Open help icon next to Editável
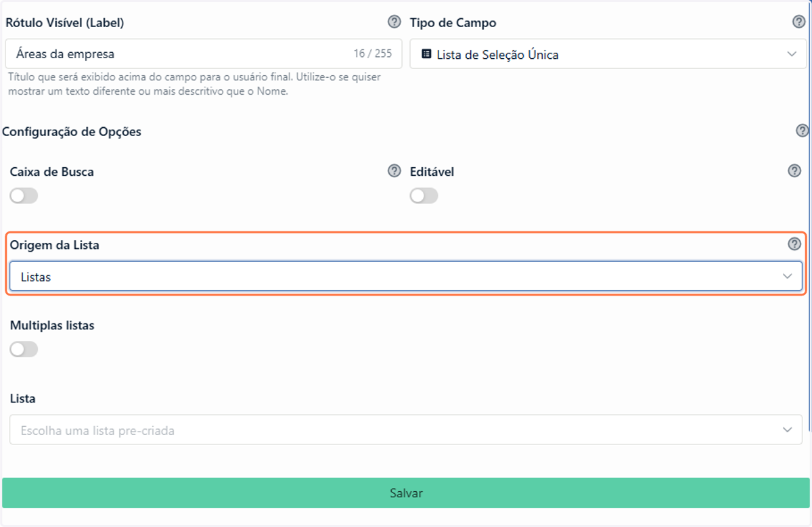 [795, 170]
